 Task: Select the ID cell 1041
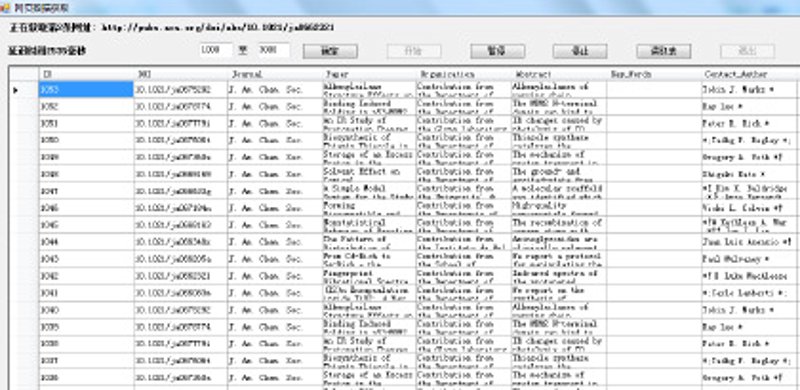86,293
